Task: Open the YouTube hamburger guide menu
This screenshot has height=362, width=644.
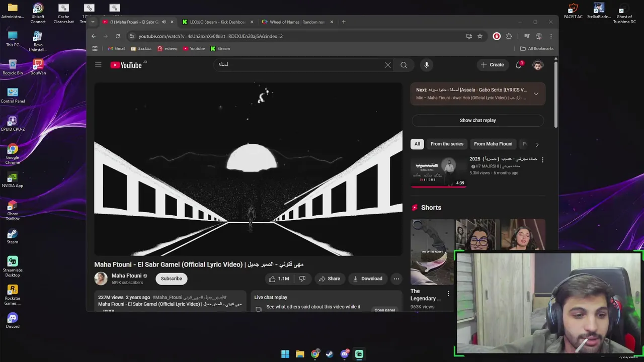Action: [98, 65]
